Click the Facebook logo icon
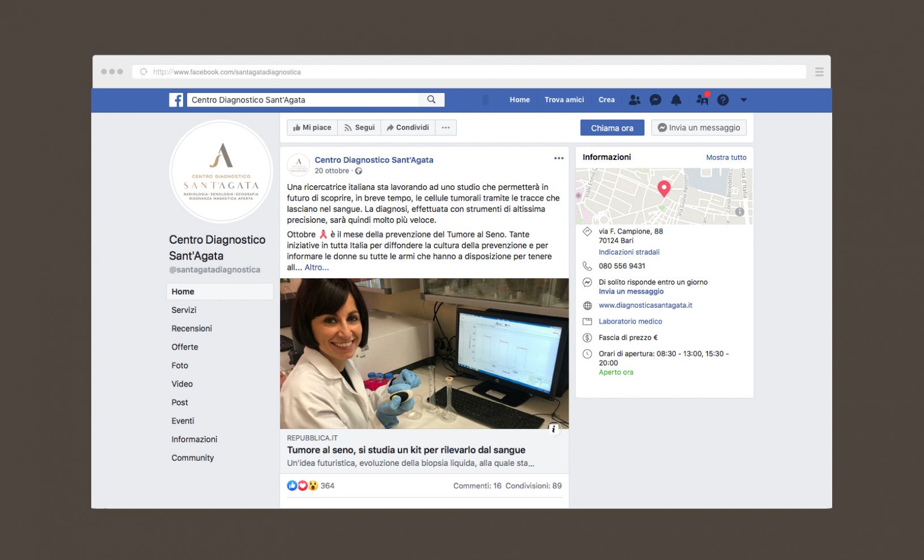The image size is (924, 560). (x=176, y=100)
